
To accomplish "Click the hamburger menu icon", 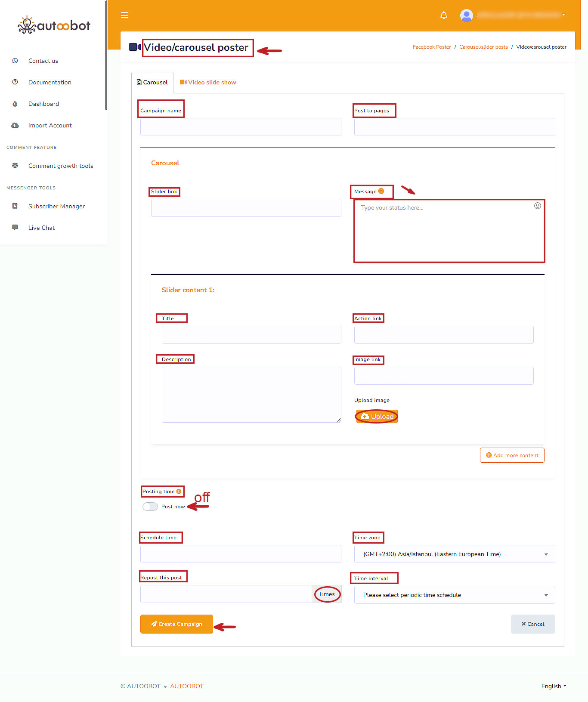I will 124,15.
